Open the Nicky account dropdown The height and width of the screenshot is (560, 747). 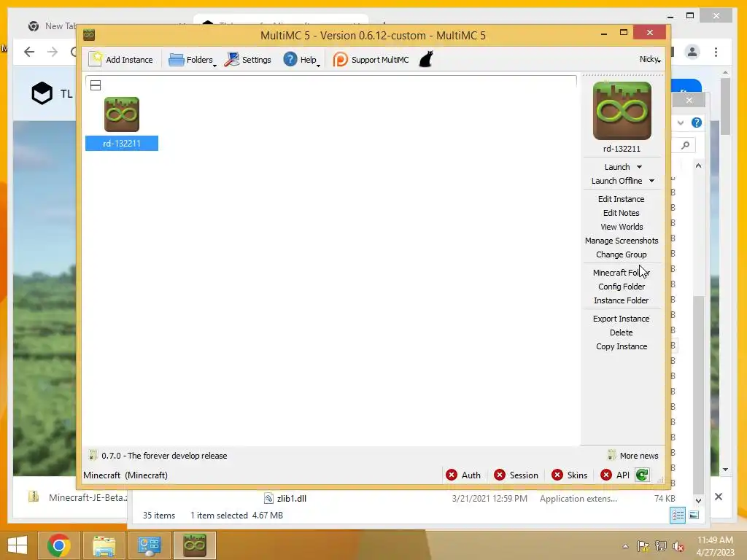(650, 60)
